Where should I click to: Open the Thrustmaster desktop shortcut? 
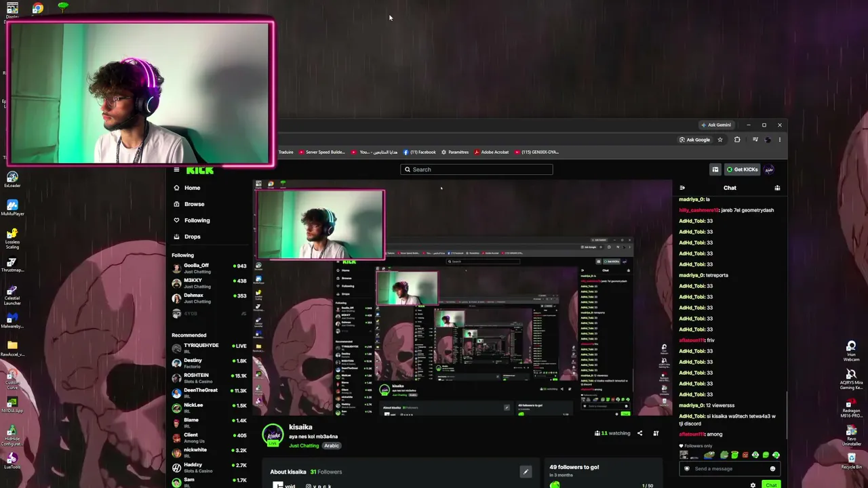(12, 266)
